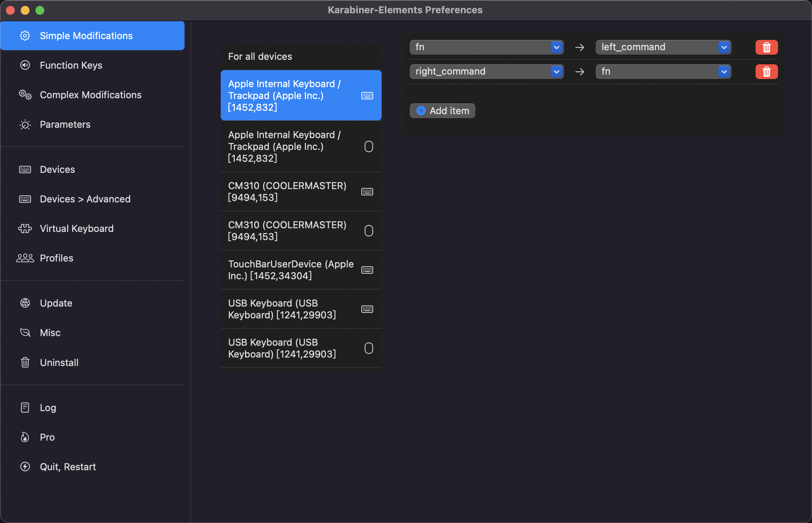812x523 pixels.
Task: Go to Profiles
Action: pos(93,258)
